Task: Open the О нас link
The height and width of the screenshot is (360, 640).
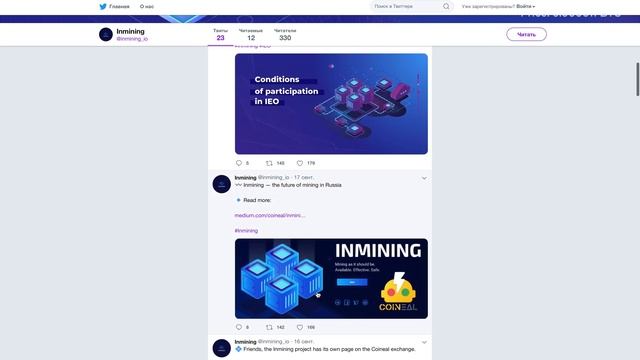Action: point(147,7)
